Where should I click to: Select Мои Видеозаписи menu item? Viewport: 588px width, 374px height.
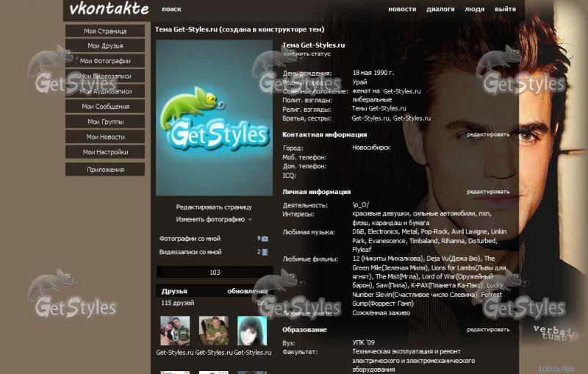[x=105, y=76]
